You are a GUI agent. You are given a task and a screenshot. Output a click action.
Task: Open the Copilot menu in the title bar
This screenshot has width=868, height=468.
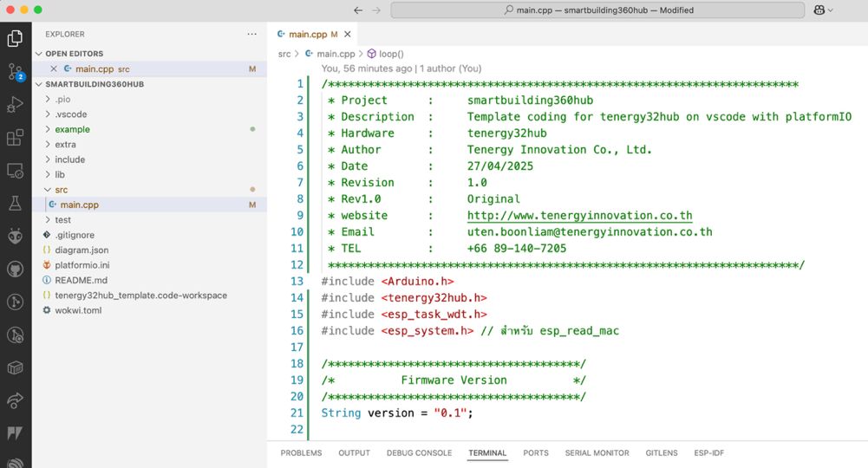[x=823, y=10]
